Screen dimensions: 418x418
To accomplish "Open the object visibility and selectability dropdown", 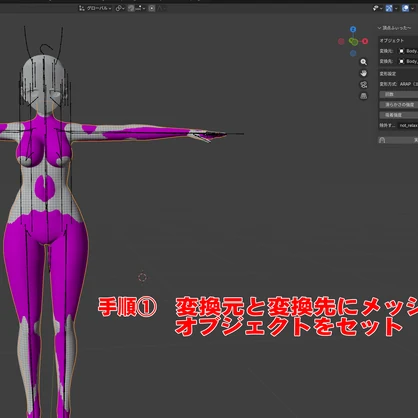I will tap(377, 8).
